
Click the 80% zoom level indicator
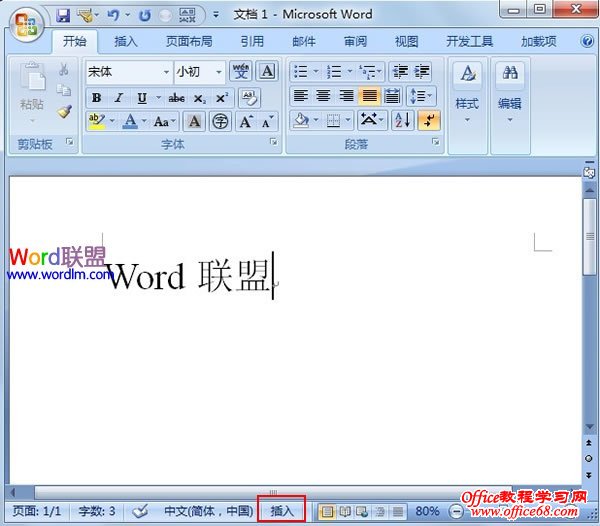pyautogui.click(x=427, y=511)
